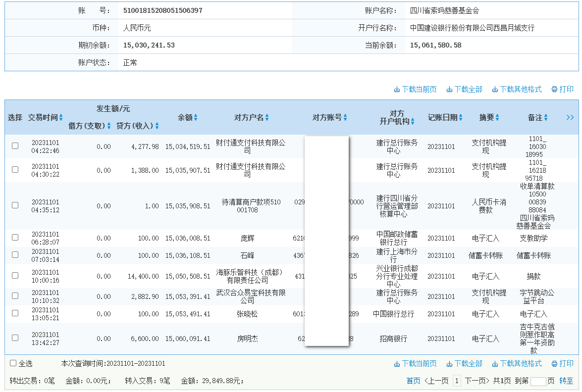
Task: Check the 04:22:46 transaction row checkbox
Action: pos(15,146)
